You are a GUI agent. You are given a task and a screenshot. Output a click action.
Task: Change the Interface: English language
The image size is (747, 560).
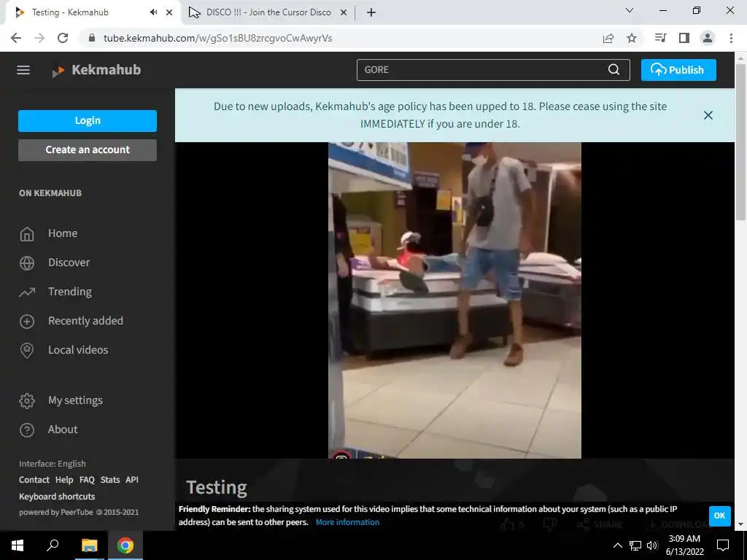click(53, 464)
